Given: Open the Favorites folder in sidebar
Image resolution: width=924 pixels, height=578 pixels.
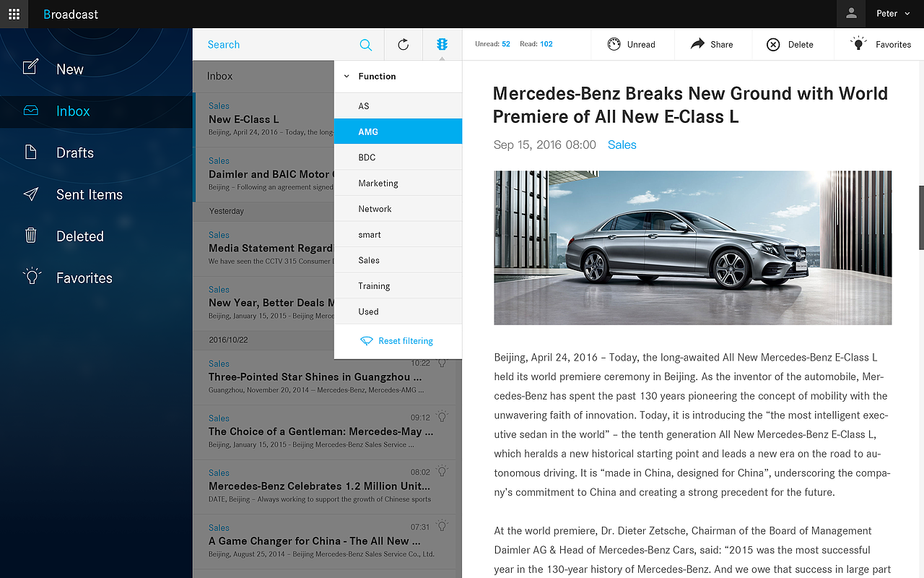Looking at the screenshot, I should pos(96,278).
